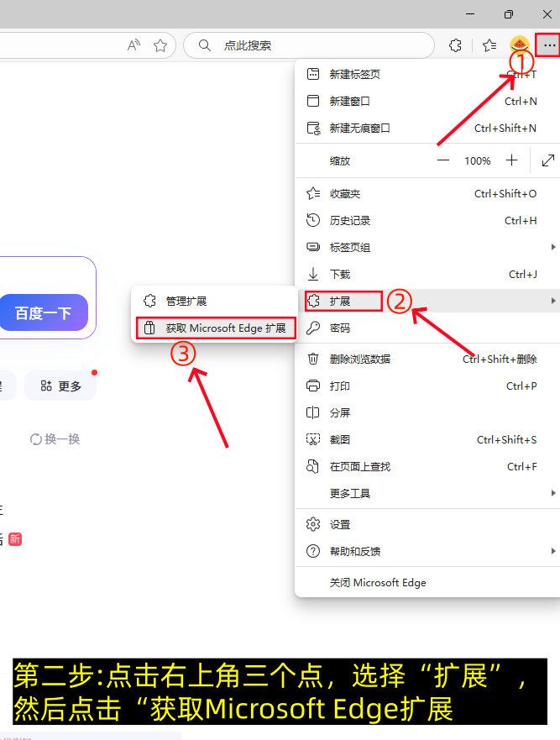Expand the 更多工具 submenu arrow

click(553, 493)
